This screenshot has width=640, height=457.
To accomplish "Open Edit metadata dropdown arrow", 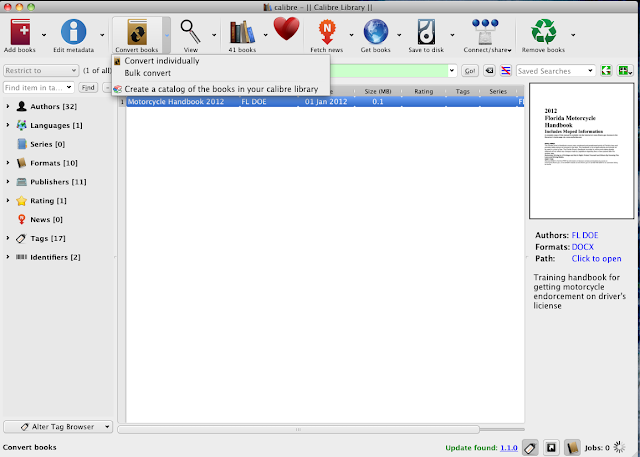I will [102, 35].
